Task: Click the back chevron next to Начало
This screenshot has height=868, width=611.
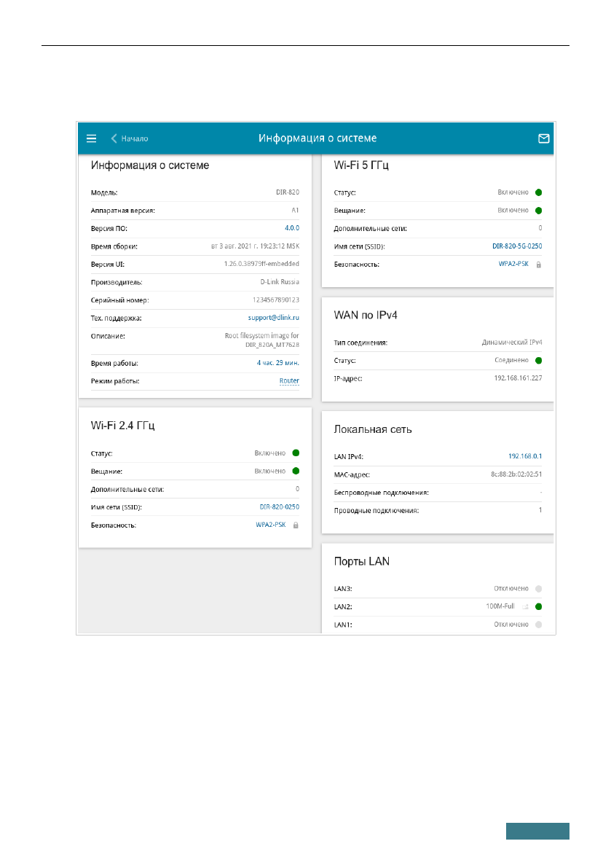Action: [x=114, y=138]
